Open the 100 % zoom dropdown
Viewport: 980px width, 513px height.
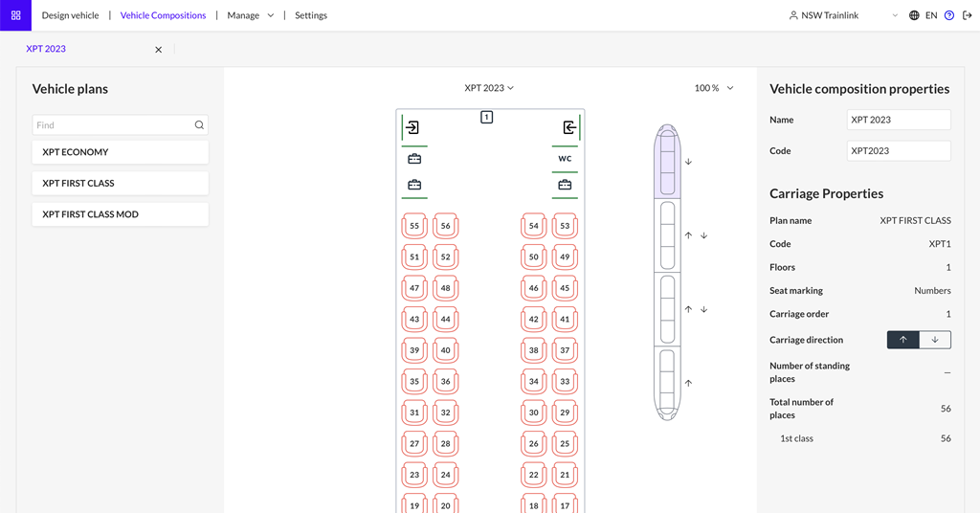click(714, 88)
